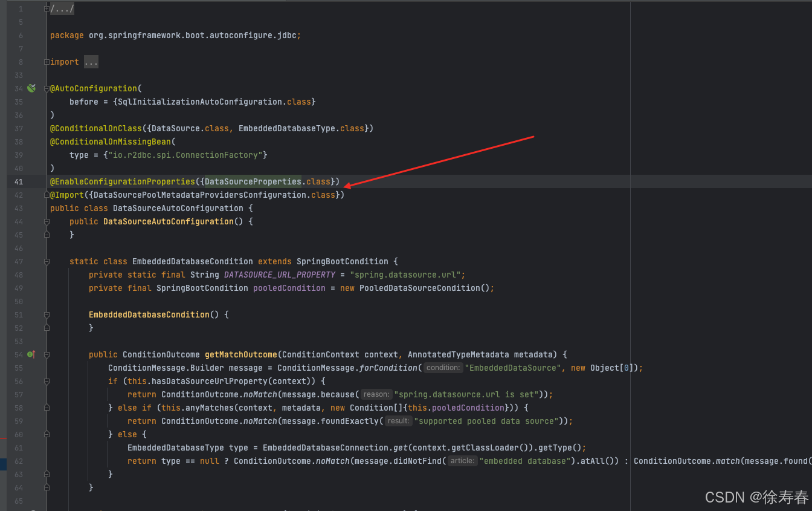Screen dimensions: 812x511
Task: Click the package name org.springframework.boot.autoconfigure.jdbc
Action: point(193,35)
